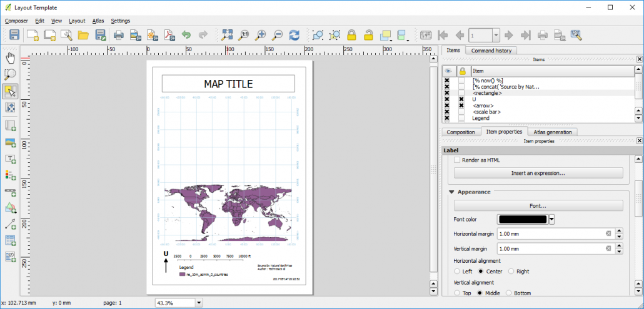Export the composition as image
Screen dimensions: 644x309
[x=136, y=35]
